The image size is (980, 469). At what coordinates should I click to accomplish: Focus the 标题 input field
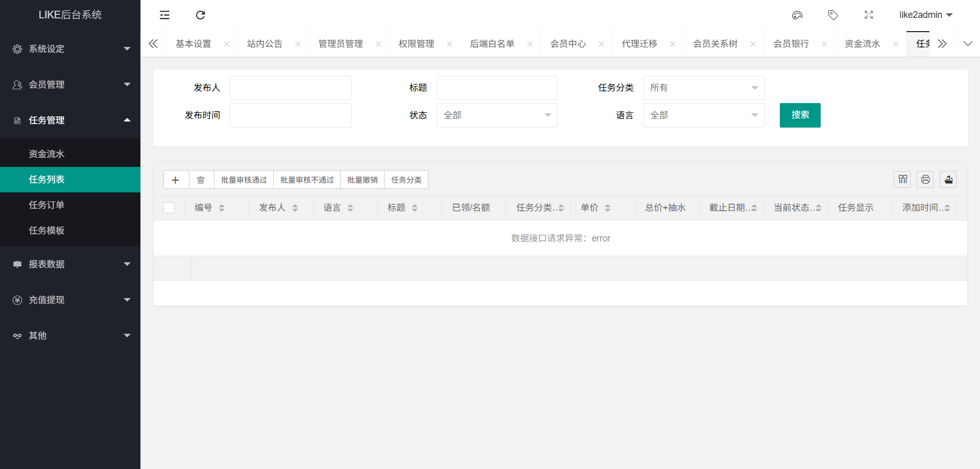pyautogui.click(x=497, y=88)
